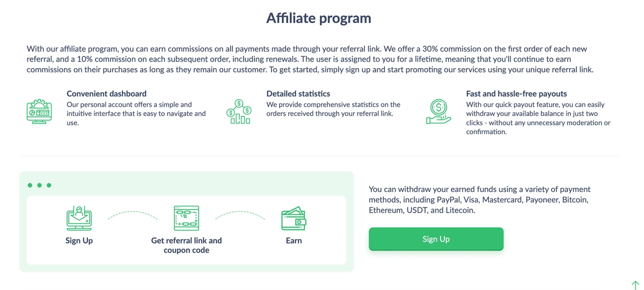This screenshot has width=644, height=290.
Task: Click the payment methods withdrawal paragraph
Action: click(x=479, y=199)
